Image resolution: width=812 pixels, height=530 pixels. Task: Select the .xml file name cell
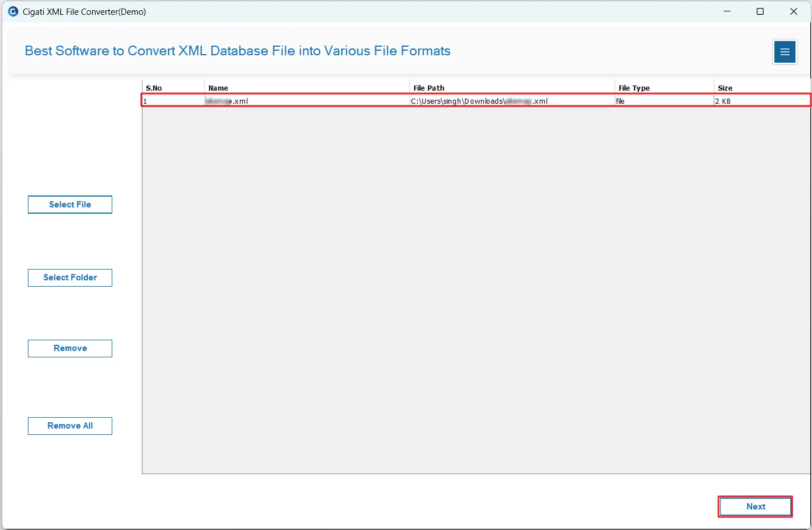coord(307,101)
